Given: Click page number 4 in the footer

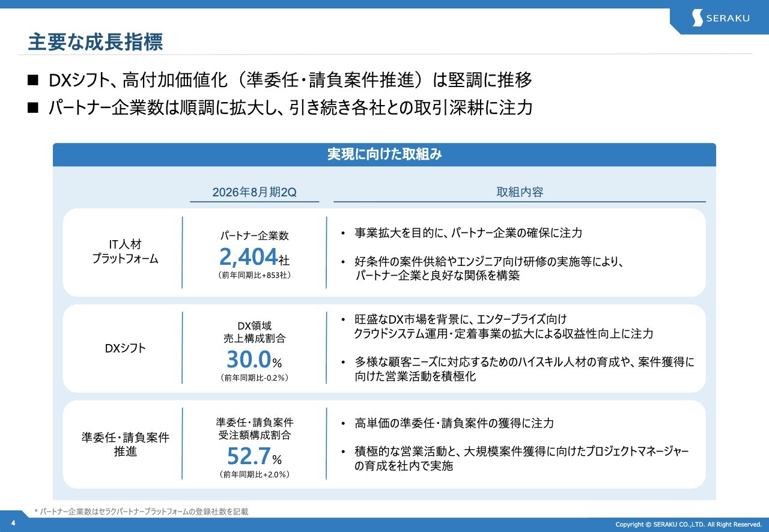Looking at the screenshot, I should point(13,524).
